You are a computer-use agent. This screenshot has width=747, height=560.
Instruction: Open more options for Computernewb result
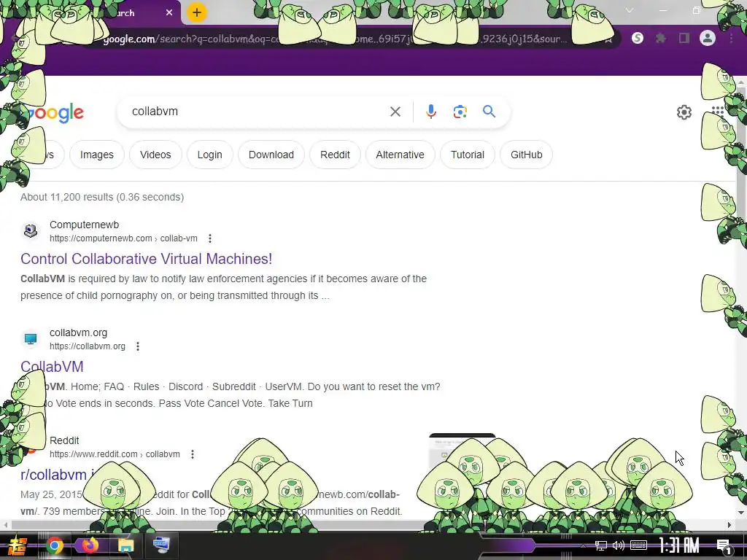click(x=209, y=238)
